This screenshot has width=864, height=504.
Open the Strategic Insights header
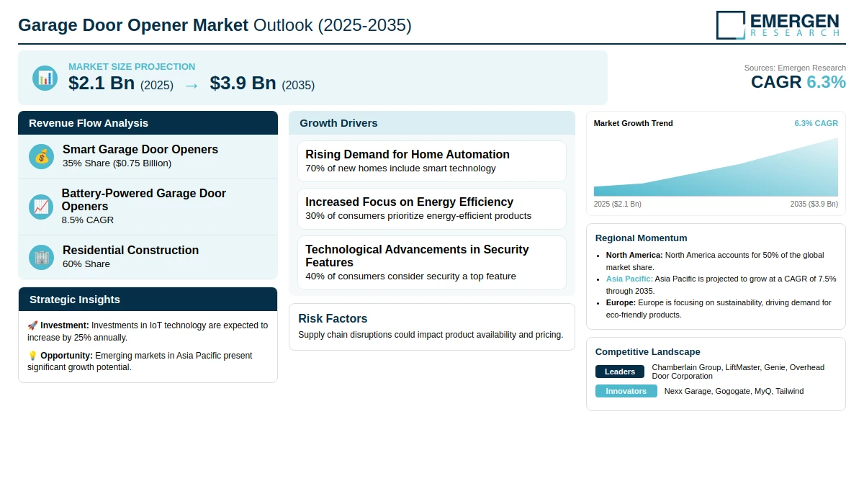148,299
